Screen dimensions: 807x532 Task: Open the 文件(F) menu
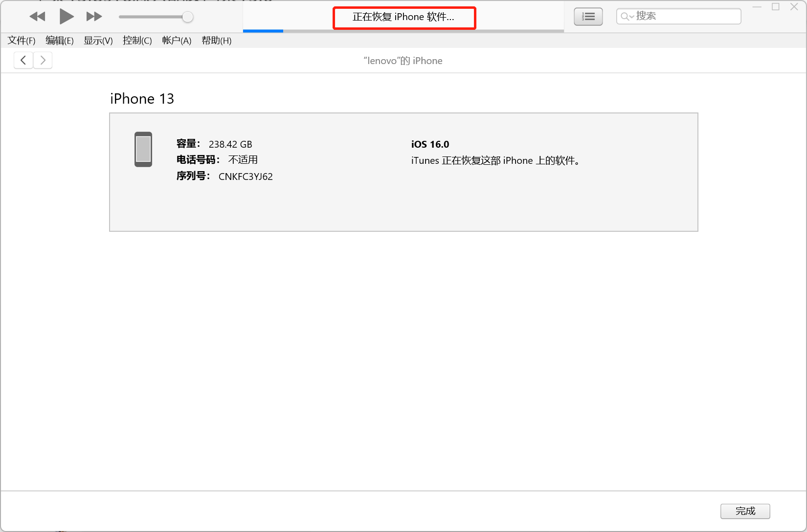(22, 41)
